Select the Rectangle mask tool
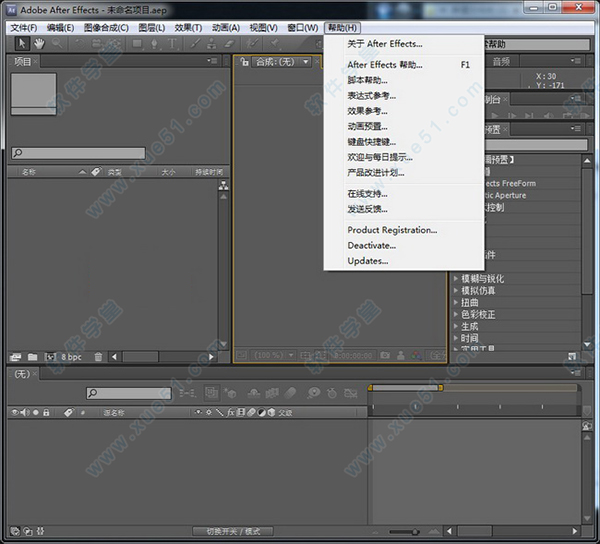This screenshot has height=544, width=600. coord(137,44)
